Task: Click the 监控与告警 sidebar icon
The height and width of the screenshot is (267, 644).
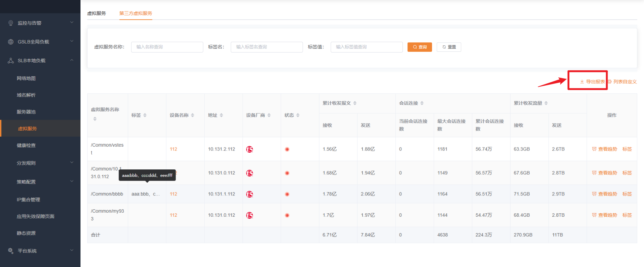Action: (x=11, y=23)
